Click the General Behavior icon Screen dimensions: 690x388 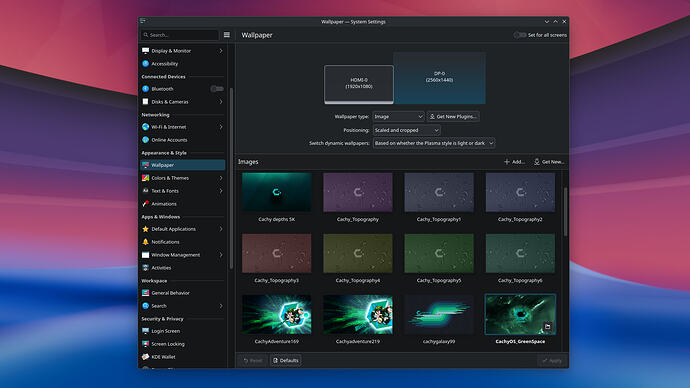click(x=145, y=293)
